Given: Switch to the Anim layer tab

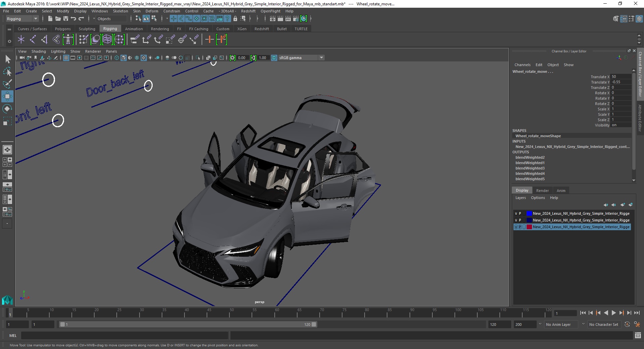Looking at the screenshot, I should 561,190.
